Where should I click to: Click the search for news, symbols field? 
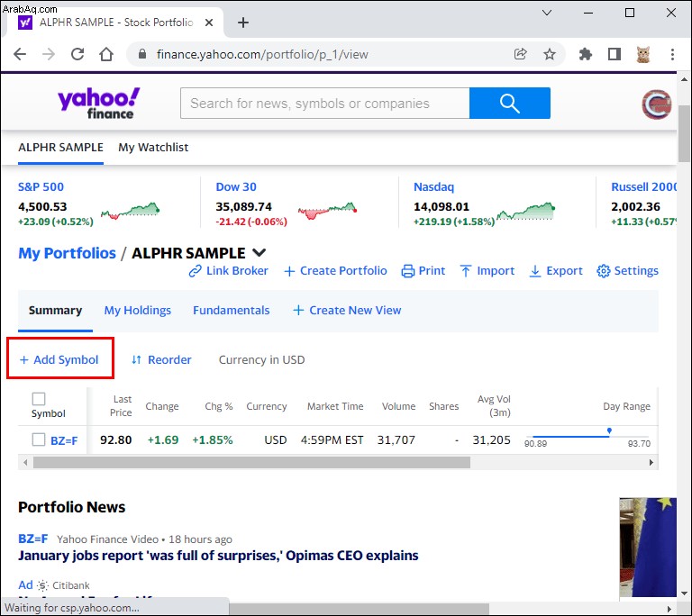coord(324,104)
